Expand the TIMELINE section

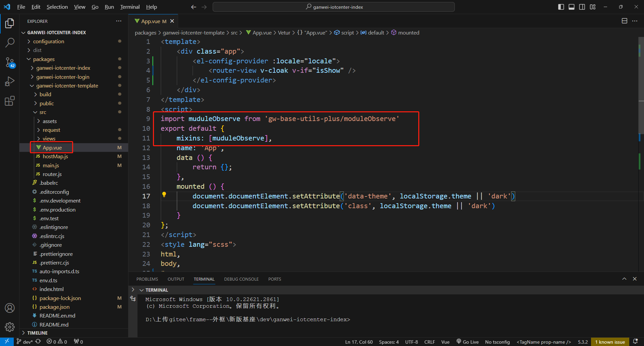click(x=37, y=333)
